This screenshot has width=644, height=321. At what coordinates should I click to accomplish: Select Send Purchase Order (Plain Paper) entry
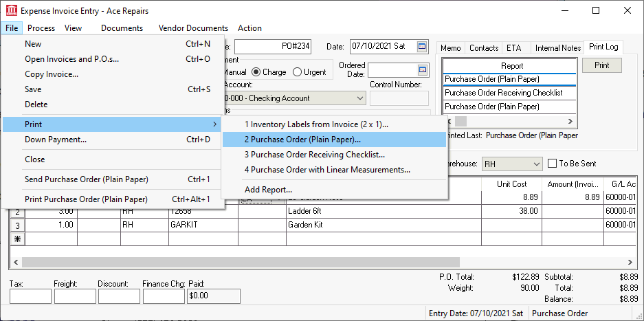point(113,179)
